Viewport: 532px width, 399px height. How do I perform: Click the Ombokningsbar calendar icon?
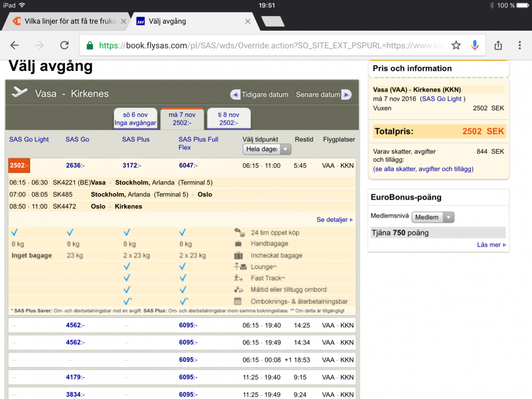(x=238, y=301)
